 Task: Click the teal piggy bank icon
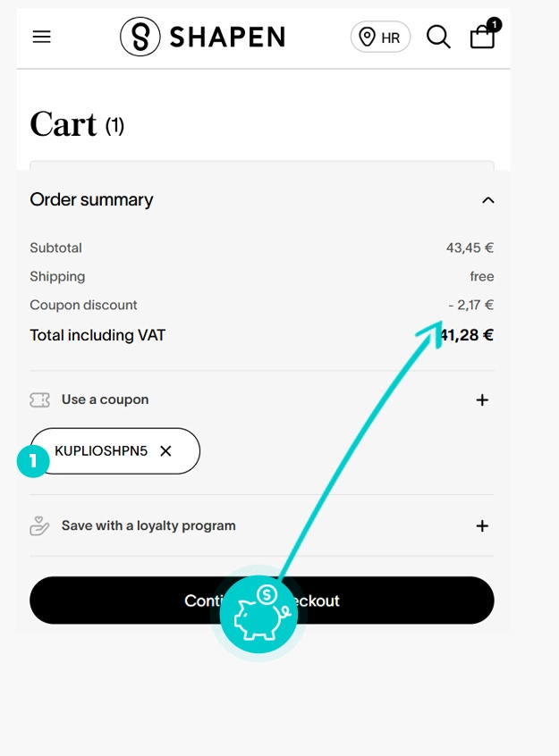click(258, 613)
